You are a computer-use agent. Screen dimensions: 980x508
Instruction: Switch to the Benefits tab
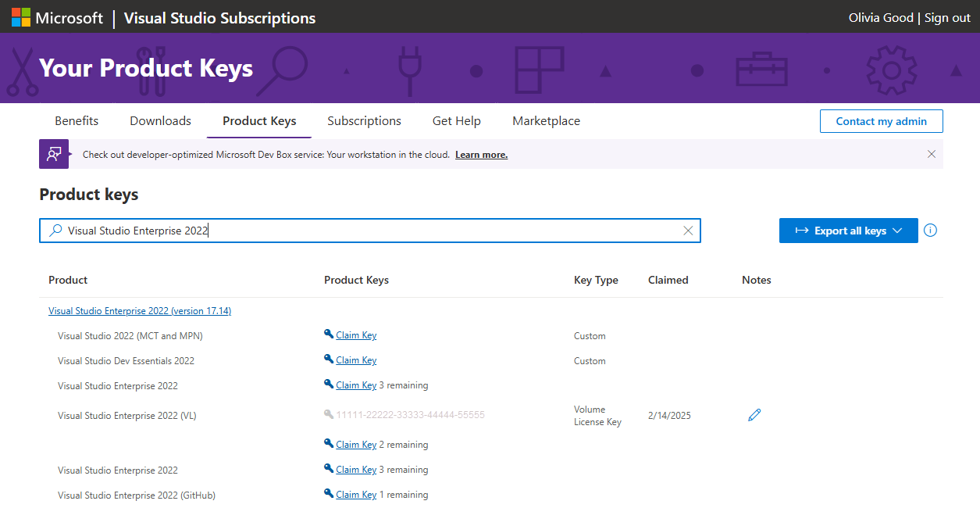77,121
